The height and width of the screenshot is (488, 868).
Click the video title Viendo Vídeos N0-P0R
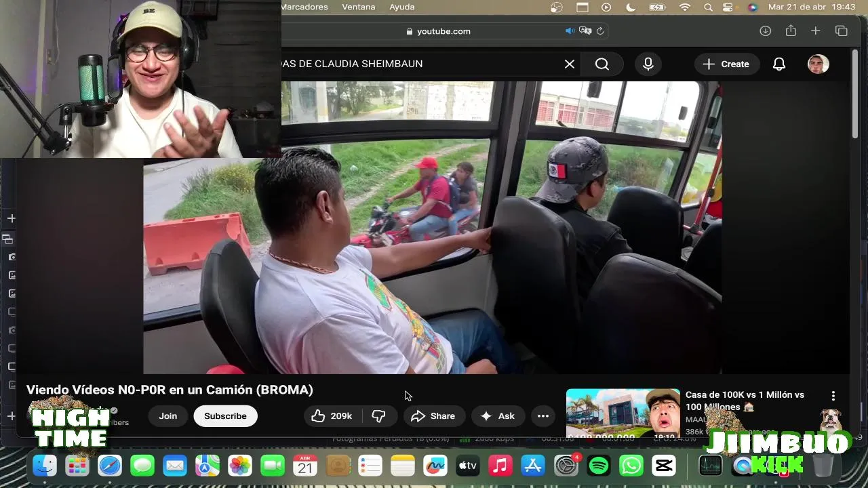pos(170,390)
